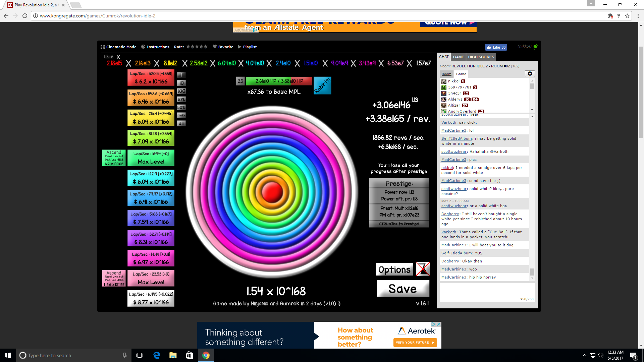Add game to Favorites
This screenshot has height=362, width=644.
(x=223, y=47)
